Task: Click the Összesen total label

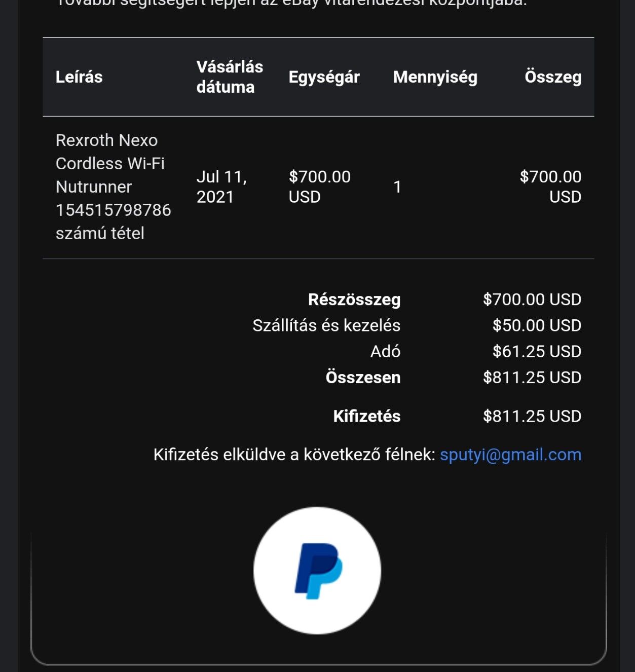Action: coord(363,378)
